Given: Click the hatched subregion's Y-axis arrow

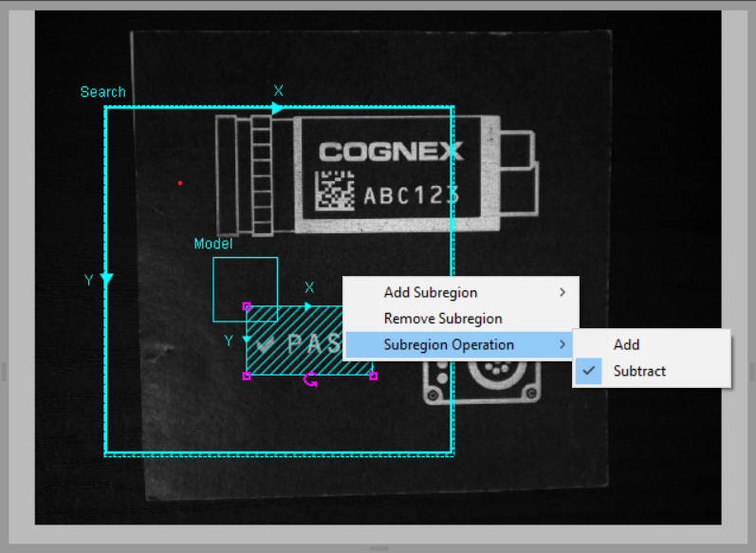Looking at the screenshot, I should (247, 339).
